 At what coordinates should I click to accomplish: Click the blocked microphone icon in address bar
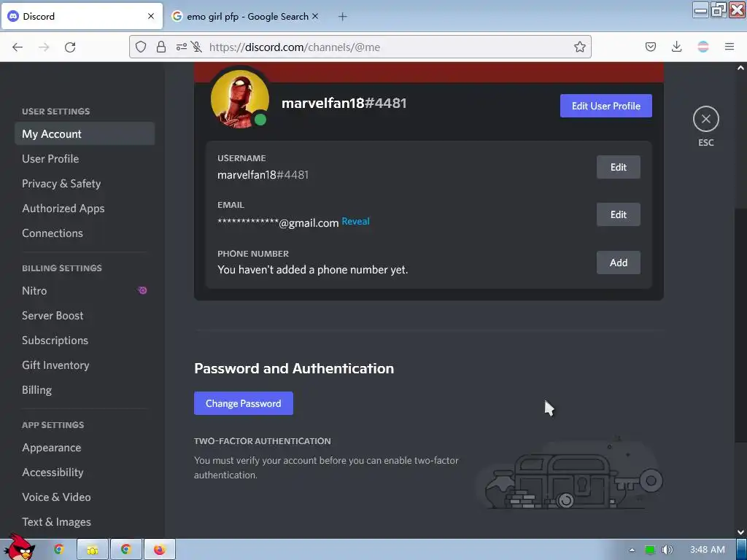tap(196, 47)
